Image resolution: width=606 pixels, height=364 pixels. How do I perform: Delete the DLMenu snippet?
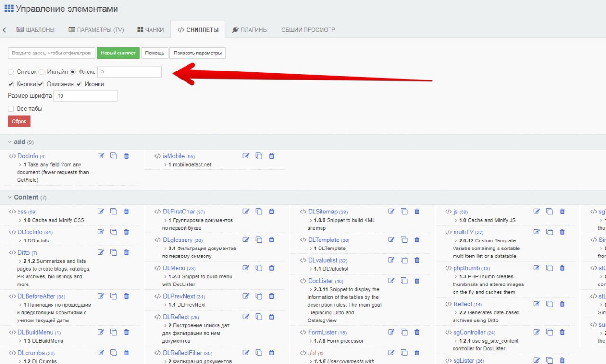(x=272, y=268)
